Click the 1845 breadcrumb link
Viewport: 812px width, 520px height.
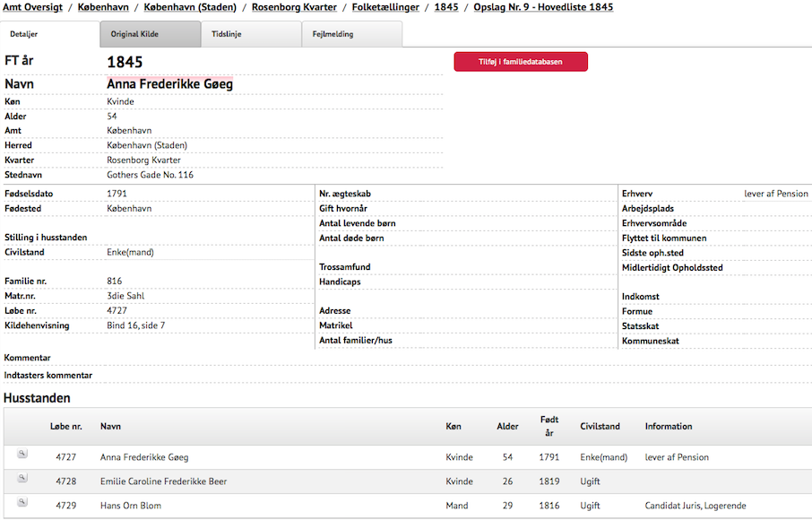click(446, 7)
